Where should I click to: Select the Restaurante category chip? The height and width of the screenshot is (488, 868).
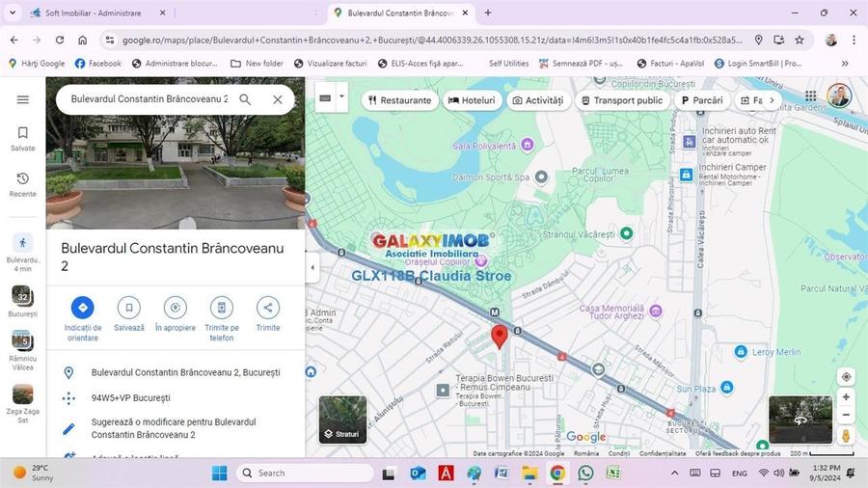click(x=398, y=100)
